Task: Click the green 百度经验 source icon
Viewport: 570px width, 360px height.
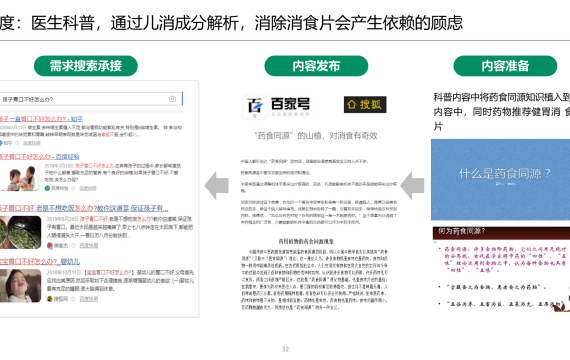Action: tap(47, 188)
